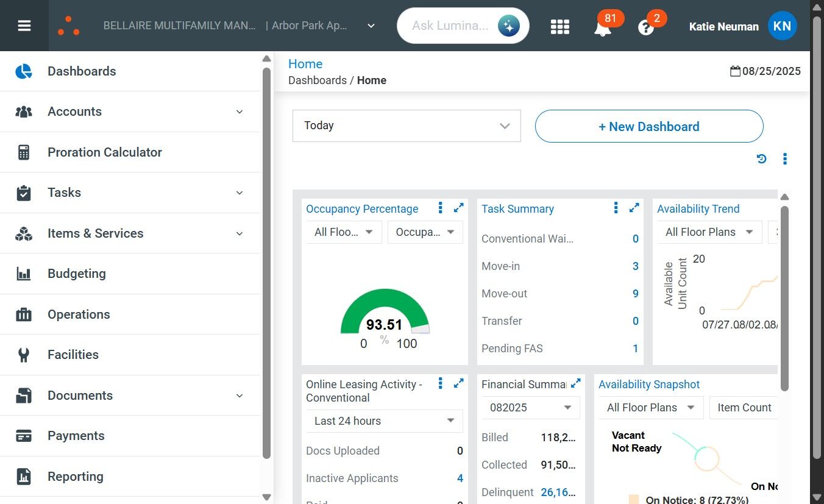824x504 pixels.
Task: Open Reporting menu item
Action: click(x=130, y=477)
